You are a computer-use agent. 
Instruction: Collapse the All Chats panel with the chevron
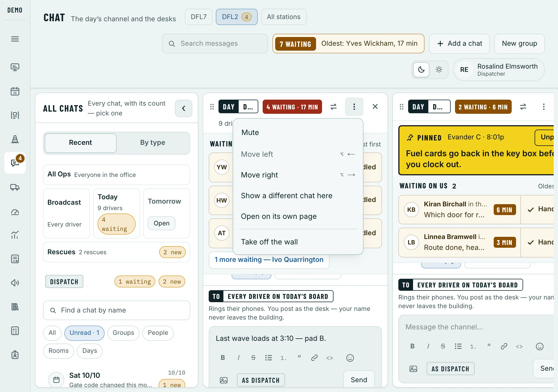pyautogui.click(x=184, y=108)
